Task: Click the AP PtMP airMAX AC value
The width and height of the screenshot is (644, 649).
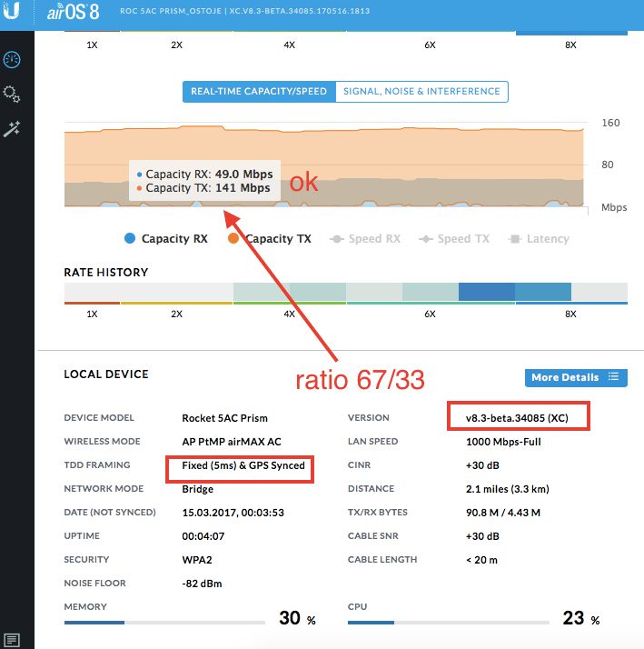Action: pyautogui.click(x=232, y=442)
